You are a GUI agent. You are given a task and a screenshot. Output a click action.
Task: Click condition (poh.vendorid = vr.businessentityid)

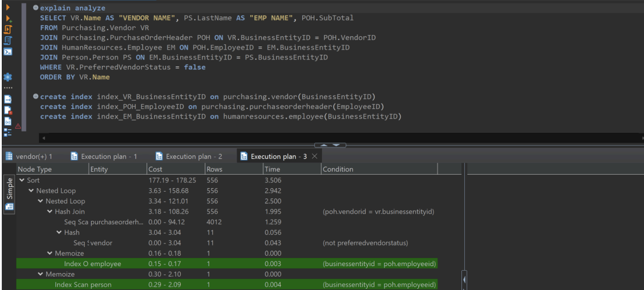coord(378,211)
